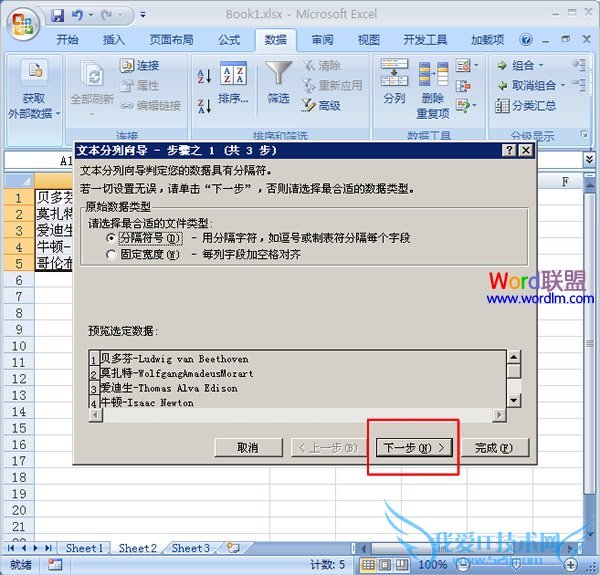Click 编辑链接 in the connections group

[151, 106]
